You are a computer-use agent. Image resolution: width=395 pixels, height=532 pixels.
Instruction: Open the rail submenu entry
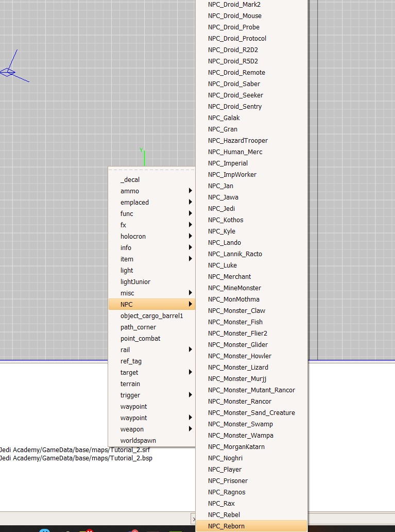[151, 350]
